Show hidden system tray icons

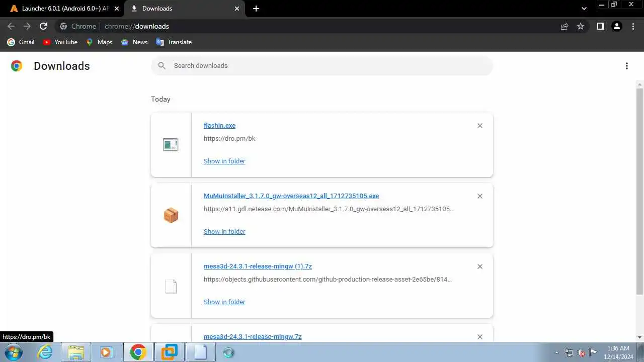(x=556, y=352)
